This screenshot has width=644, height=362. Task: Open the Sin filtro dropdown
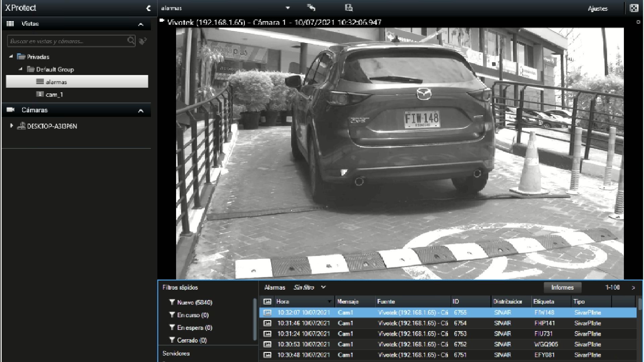click(x=310, y=287)
